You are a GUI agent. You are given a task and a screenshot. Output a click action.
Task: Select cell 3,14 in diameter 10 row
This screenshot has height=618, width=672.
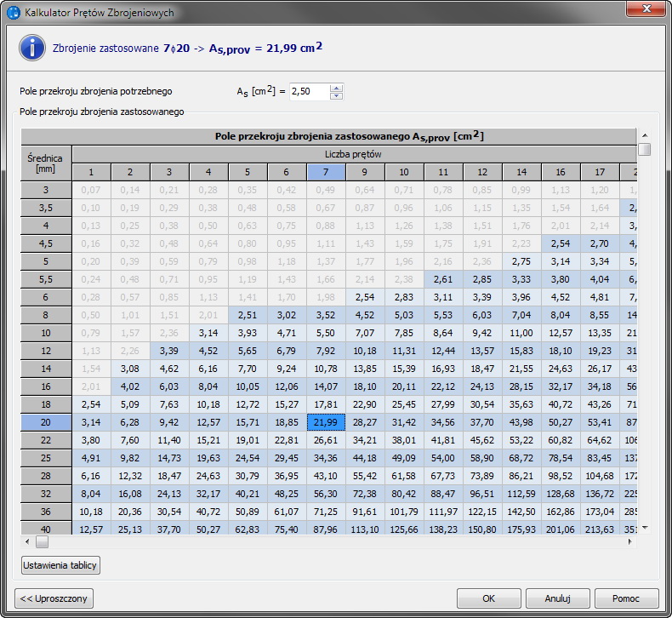(x=208, y=333)
